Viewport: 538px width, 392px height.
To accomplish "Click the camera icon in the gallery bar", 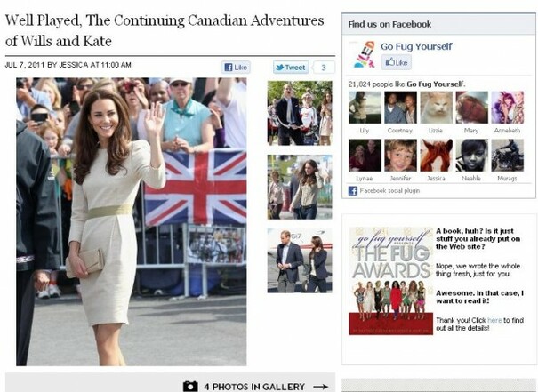I will (x=190, y=386).
